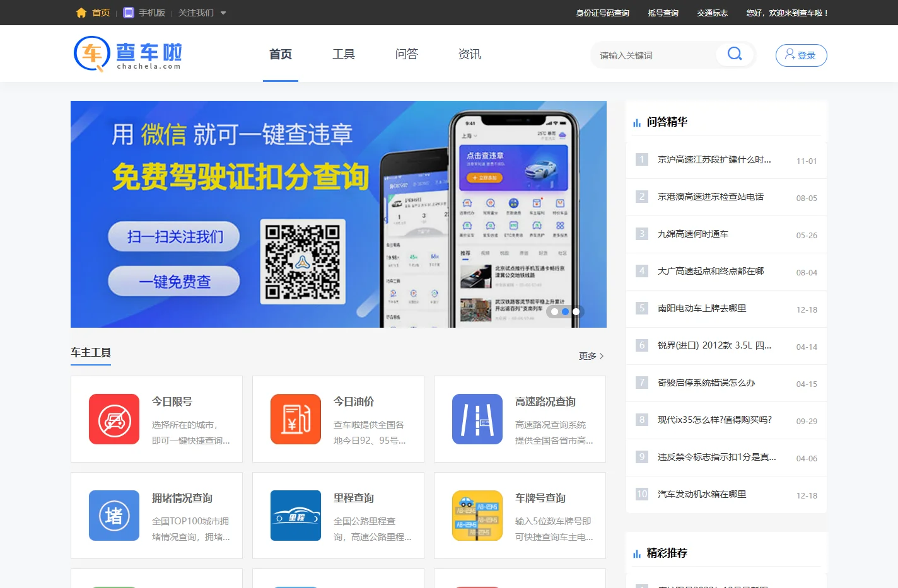Select the 问答 navigation tab
Viewport: 898px width, 588px height.
[x=407, y=54]
